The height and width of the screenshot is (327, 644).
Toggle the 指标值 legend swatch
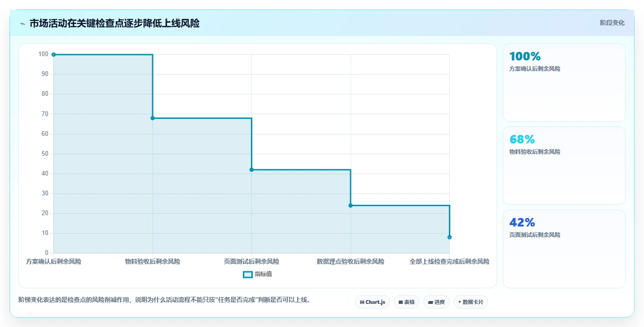point(248,275)
